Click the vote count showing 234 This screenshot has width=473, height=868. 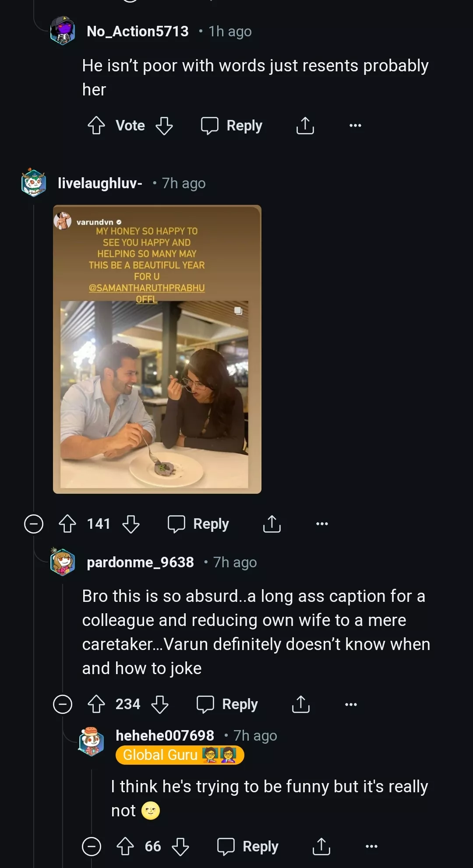pos(127,704)
